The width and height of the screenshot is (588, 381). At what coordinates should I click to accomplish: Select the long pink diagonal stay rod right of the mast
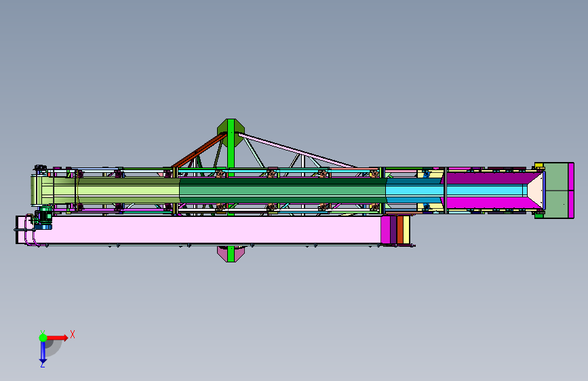(297, 151)
